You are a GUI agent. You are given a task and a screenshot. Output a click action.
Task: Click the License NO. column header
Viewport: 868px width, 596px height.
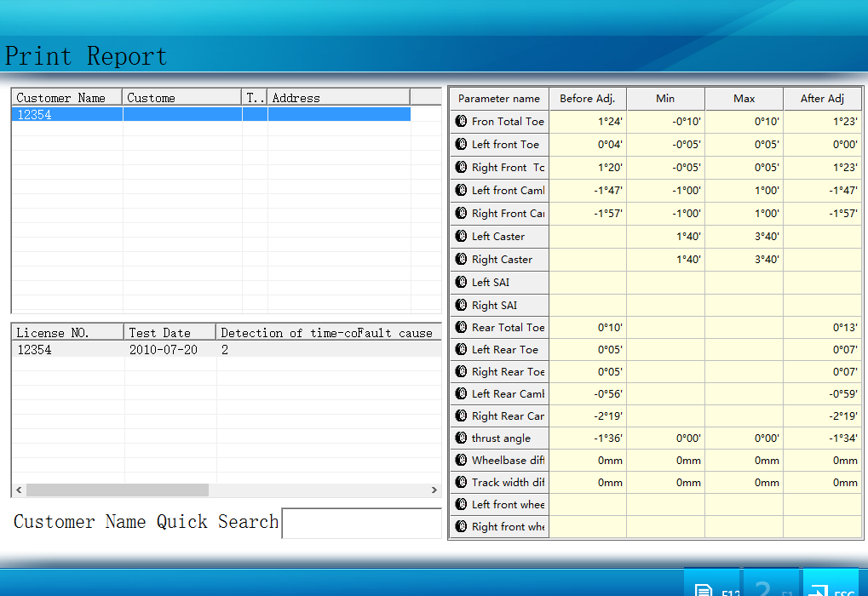(67, 333)
